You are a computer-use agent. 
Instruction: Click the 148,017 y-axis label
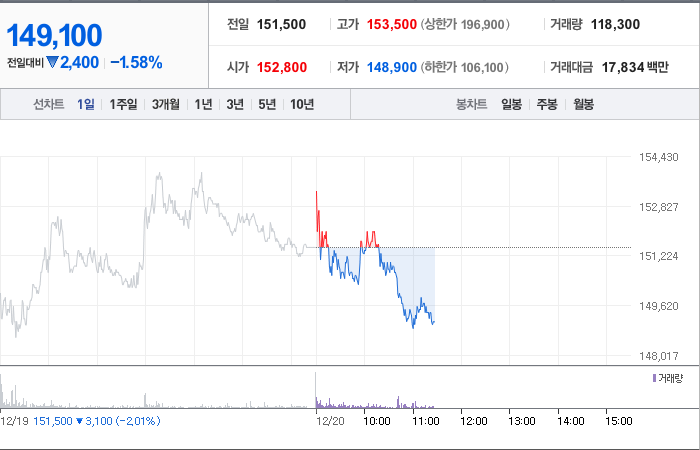click(658, 356)
